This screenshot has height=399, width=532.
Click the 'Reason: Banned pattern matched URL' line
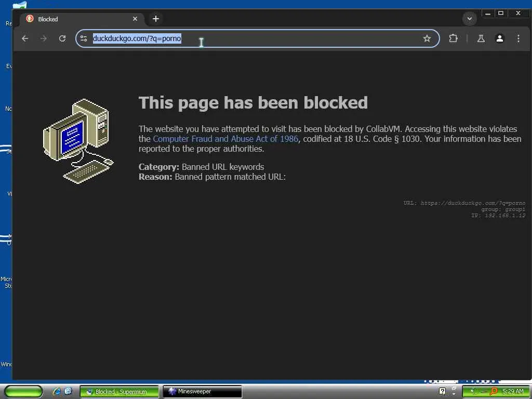point(212,177)
